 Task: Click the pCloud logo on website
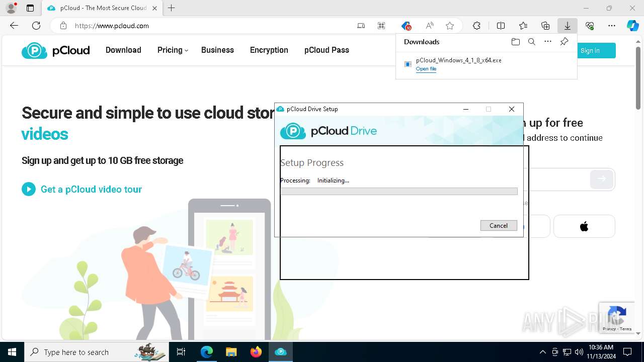point(56,50)
